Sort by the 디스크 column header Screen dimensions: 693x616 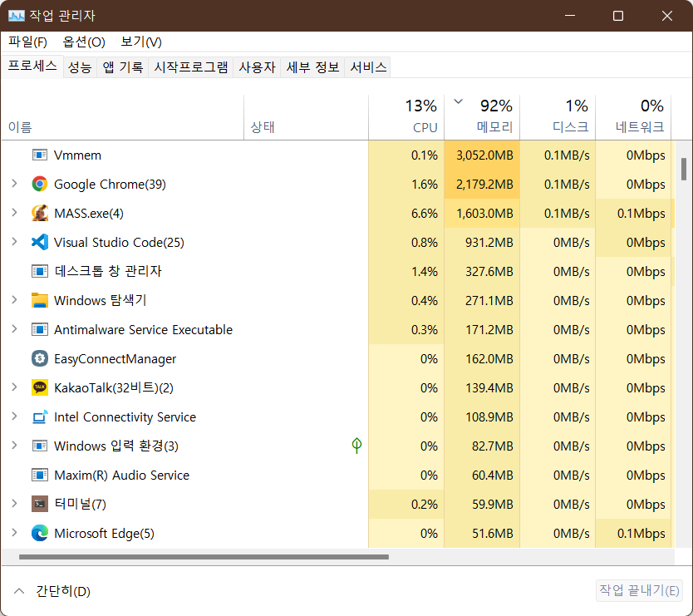coord(558,117)
